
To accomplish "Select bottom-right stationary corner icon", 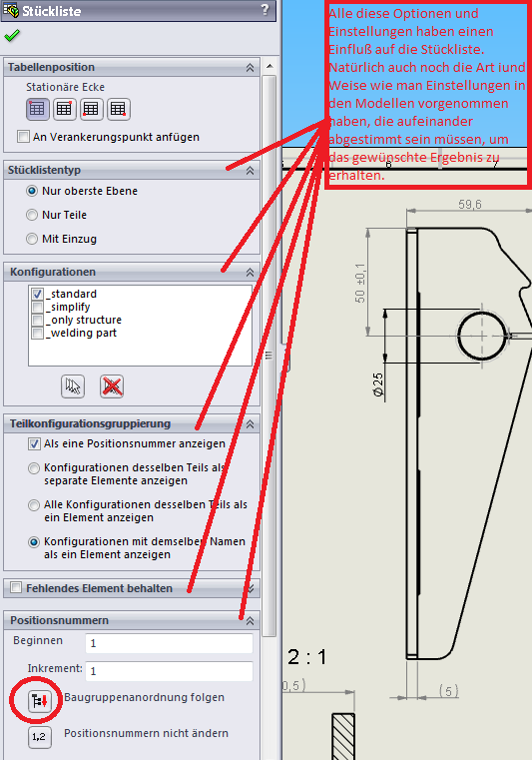I will pyautogui.click(x=118, y=109).
